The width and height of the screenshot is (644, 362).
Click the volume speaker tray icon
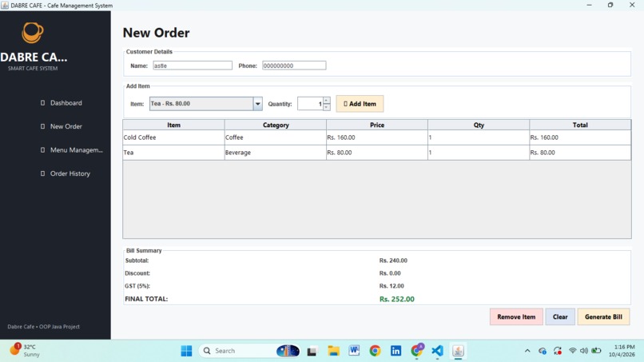click(583, 351)
